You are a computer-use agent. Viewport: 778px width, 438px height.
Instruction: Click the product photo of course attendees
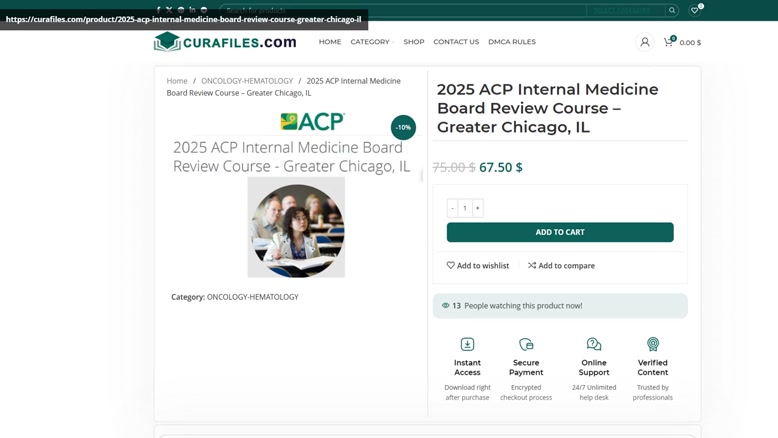click(x=296, y=227)
